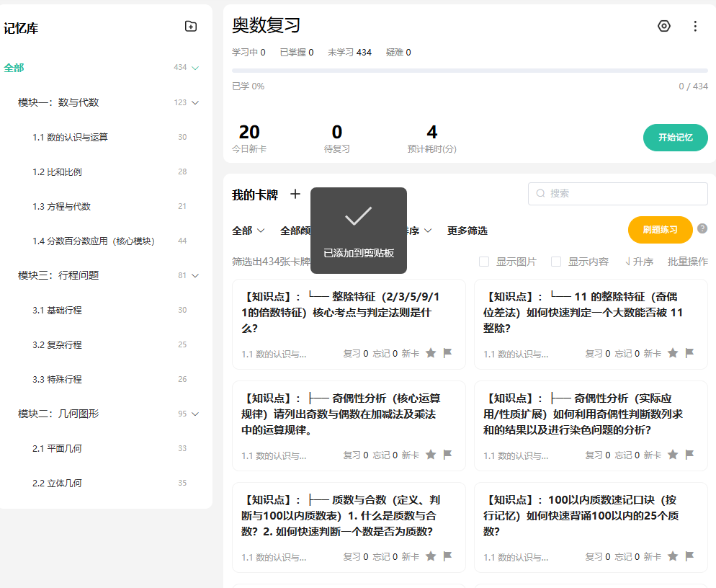
Task: Star the 奇偶性分析 (核心运算规律) card
Action: point(431,455)
